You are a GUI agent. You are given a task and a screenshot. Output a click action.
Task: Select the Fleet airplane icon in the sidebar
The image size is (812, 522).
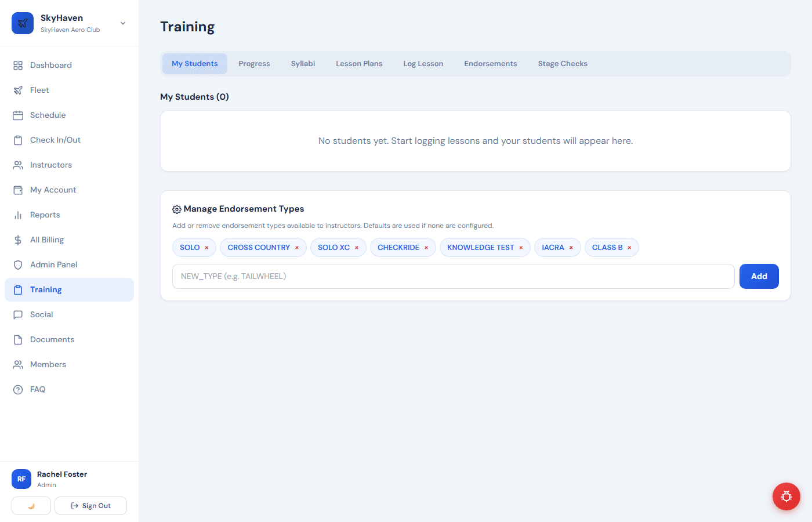pyautogui.click(x=18, y=90)
